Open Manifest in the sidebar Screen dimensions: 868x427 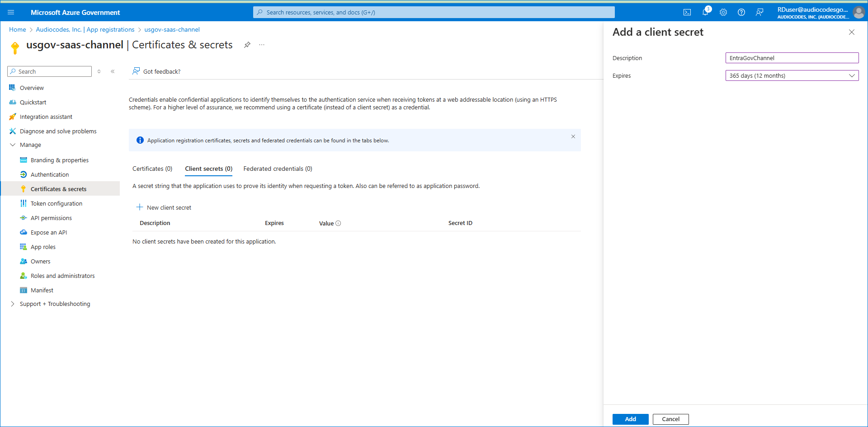pyautogui.click(x=42, y=290)
